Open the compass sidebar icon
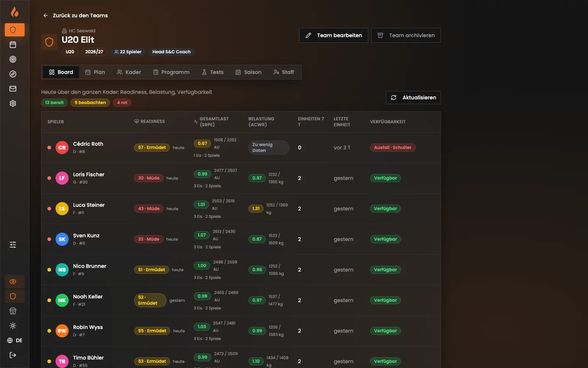This screenshot has width=588, height=368. [13, 74]
